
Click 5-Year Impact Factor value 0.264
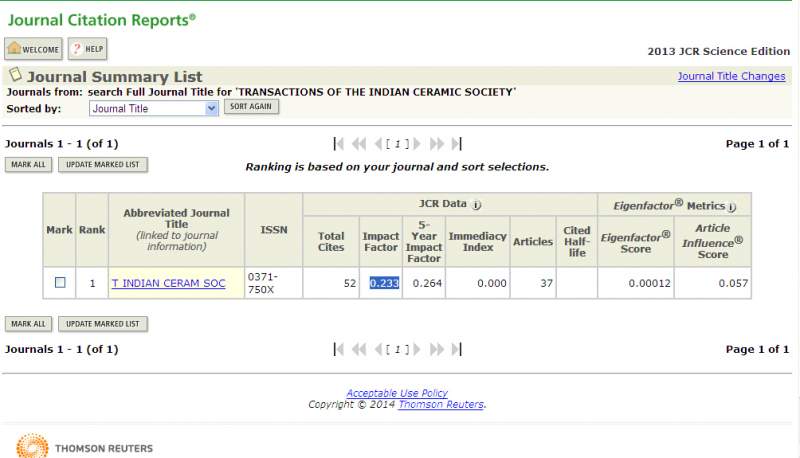(427, 283)
